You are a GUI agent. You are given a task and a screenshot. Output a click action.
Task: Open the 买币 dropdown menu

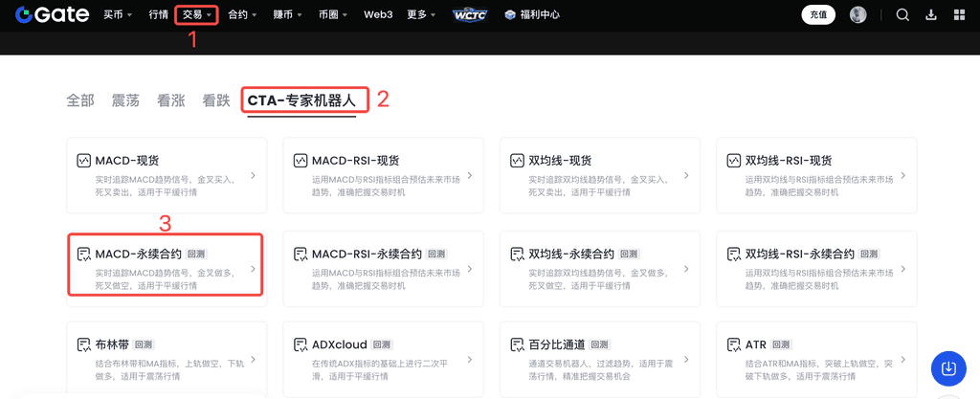120,14
